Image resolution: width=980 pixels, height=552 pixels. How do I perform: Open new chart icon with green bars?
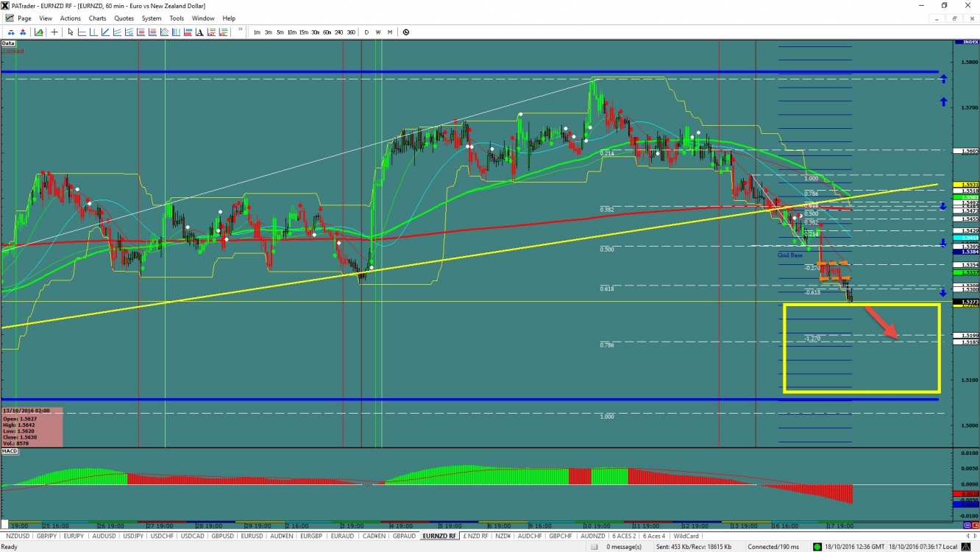[38, 32]
